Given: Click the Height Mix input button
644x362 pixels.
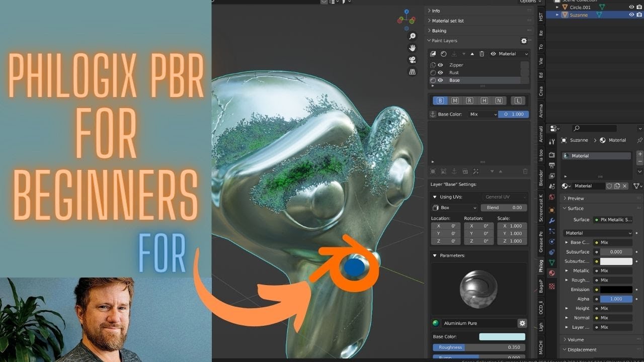Looking at the screenshot, I should (612, 308).
